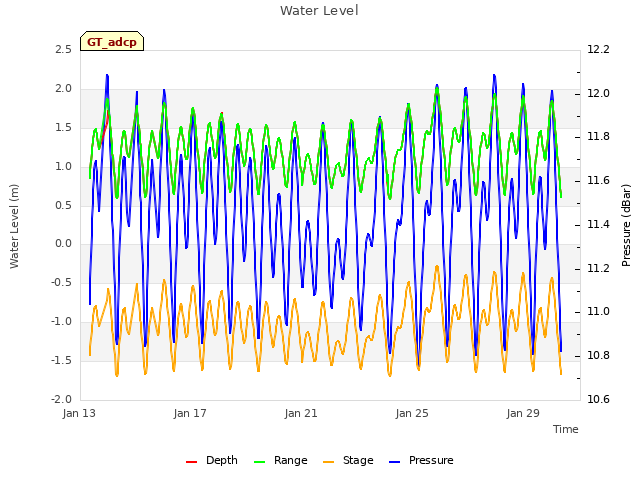The width and height of the screenshot is (640, 480).
Task: Toggle the Pressure series in legend
Action: click(421, 460)
